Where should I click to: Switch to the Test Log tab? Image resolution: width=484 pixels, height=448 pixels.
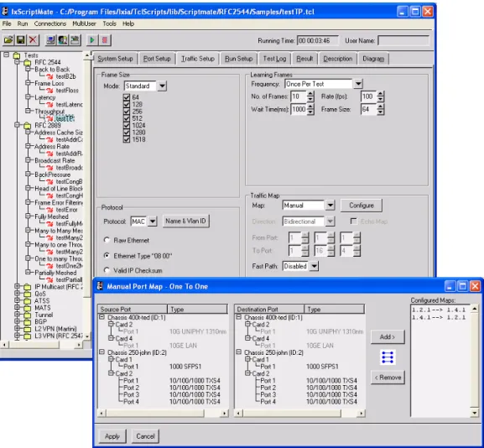point(274,59)
